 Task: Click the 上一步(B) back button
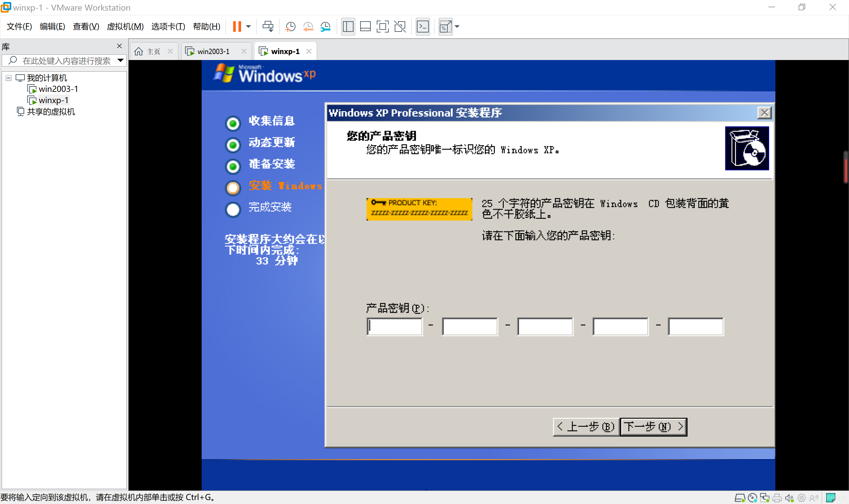pos(586,426)
